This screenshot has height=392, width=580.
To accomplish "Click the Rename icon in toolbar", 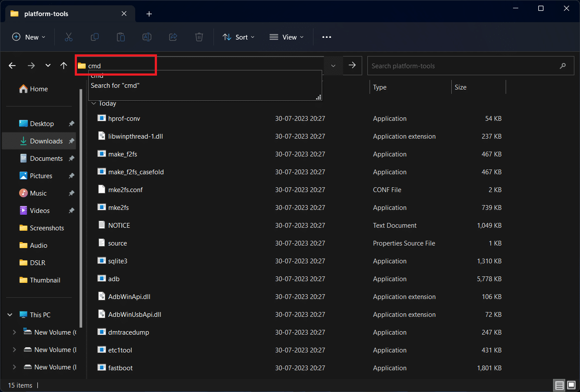I will click(x=147, y=37).
